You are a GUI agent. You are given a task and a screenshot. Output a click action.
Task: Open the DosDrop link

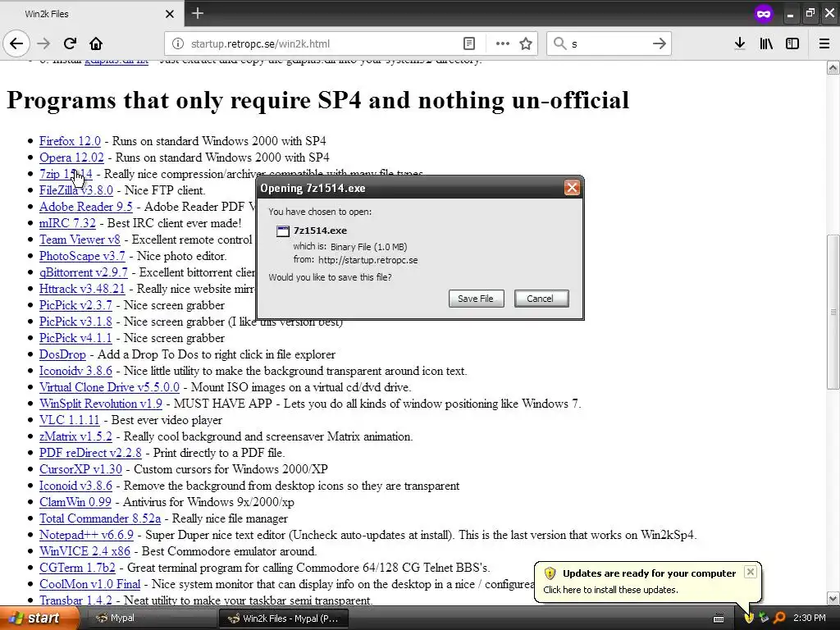coord(62,354)
